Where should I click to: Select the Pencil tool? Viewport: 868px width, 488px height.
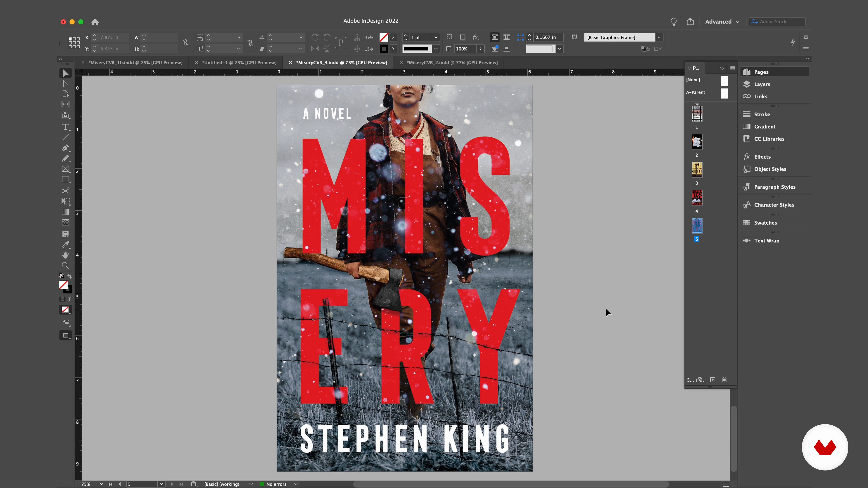[x=65, y=158]
